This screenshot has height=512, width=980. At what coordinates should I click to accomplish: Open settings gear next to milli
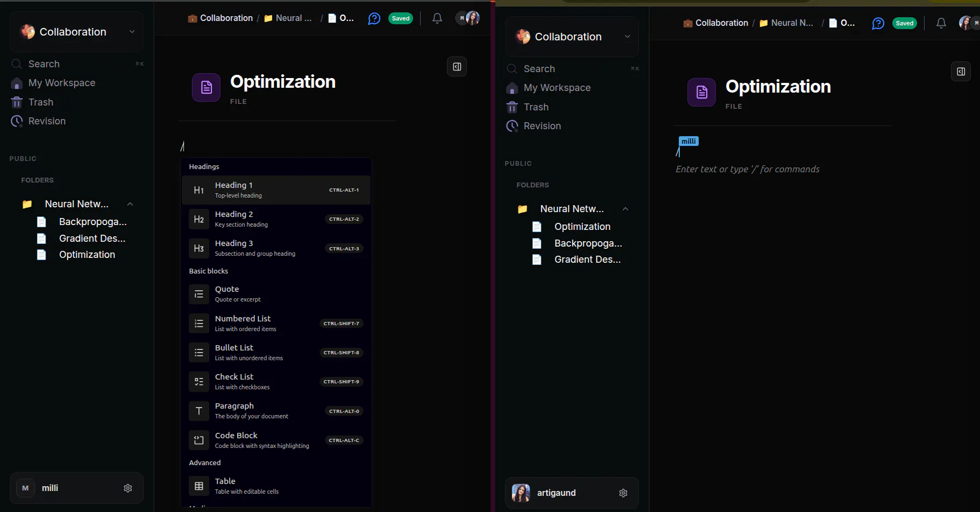click(x=128, y=488)
